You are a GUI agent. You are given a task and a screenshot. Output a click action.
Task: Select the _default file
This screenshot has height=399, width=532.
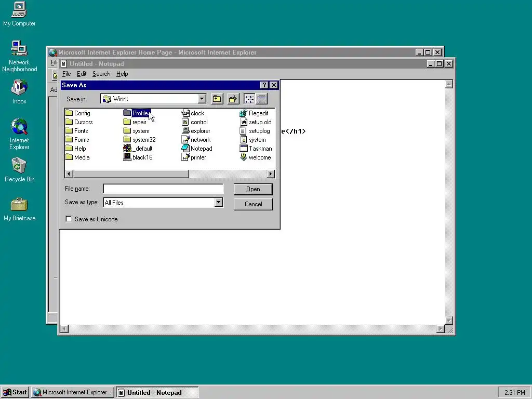138,148
